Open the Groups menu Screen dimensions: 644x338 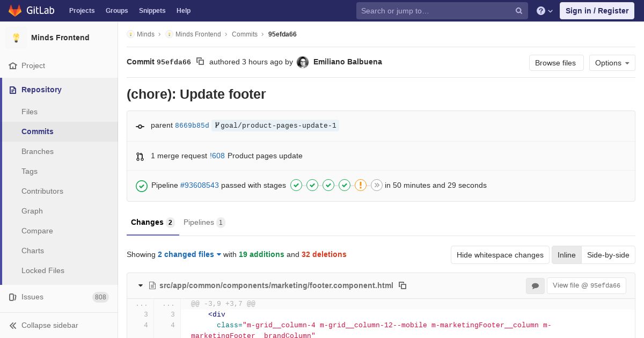click(x=117, y=11)
